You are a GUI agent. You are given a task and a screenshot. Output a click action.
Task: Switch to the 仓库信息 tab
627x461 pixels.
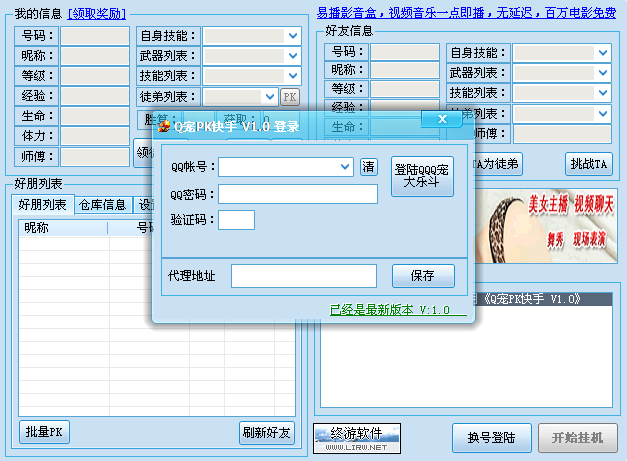(x=103, y=205)
